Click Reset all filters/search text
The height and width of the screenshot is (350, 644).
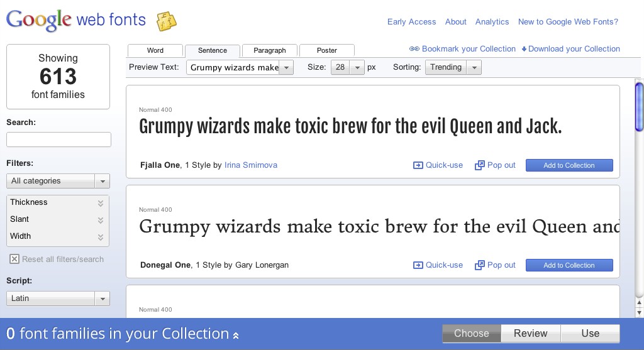(63, 260)
